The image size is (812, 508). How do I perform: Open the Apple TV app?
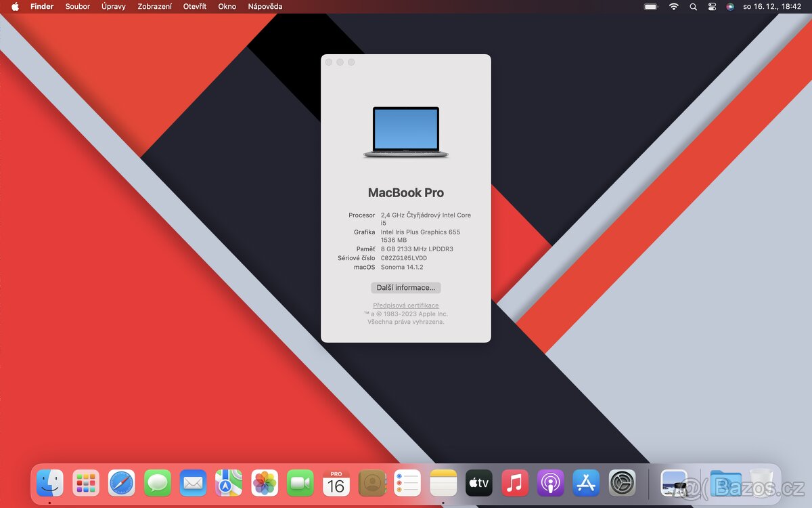478,483
